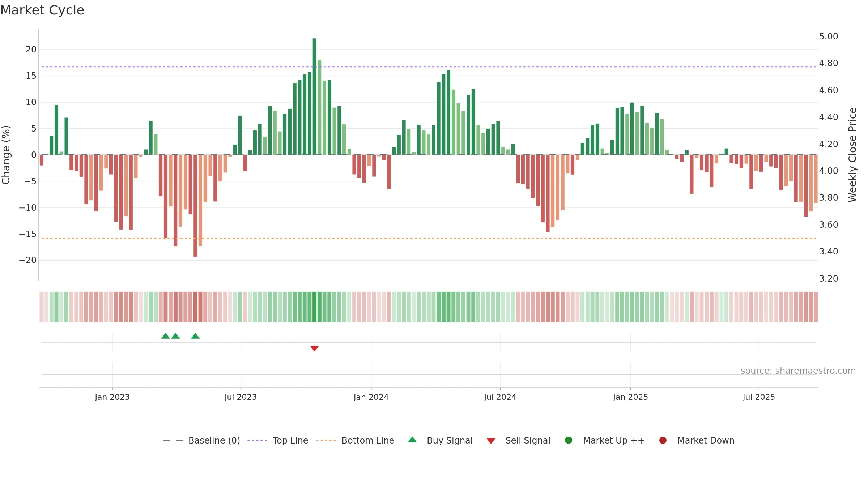Toggle the Market Down -- legend label
Viewport: 868px width, 488px height.
(710, 440)
